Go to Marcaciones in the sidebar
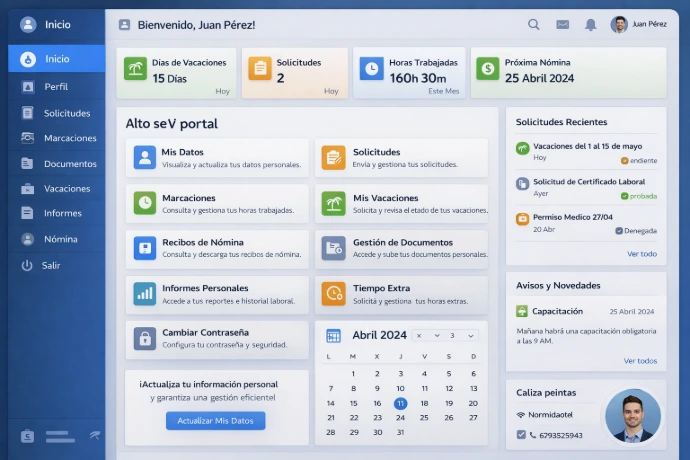690x460 pixels. (x=70, y=138)
